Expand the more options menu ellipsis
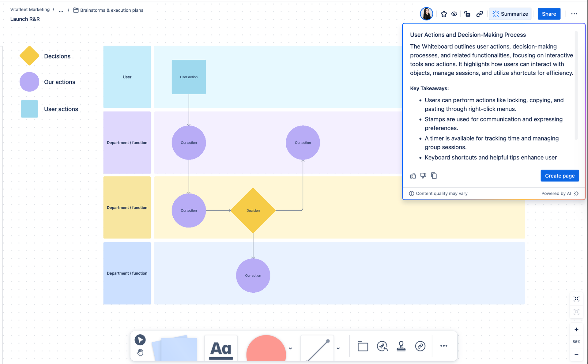The image size is (588, 364). click(x=574, y=13)
